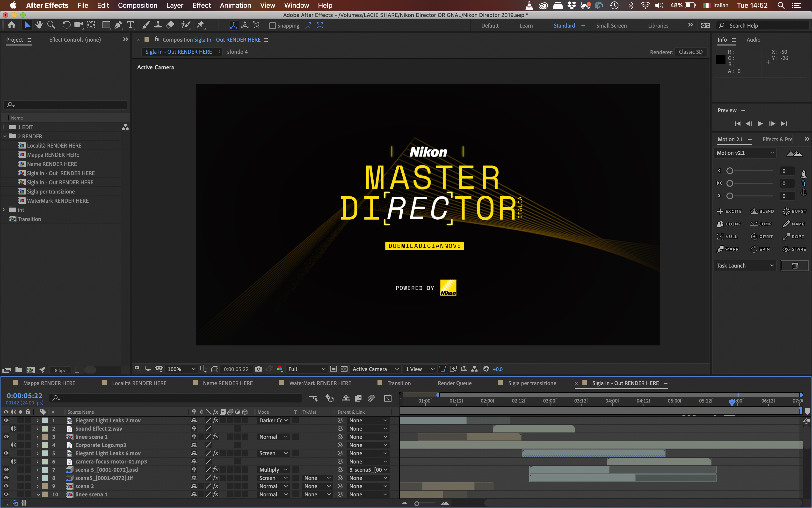Image resolution: width=812 pixels, height=508 pixels.
Task: Mute camera-focus-motor-01.mp3 audio
Action: coord(14,462)
